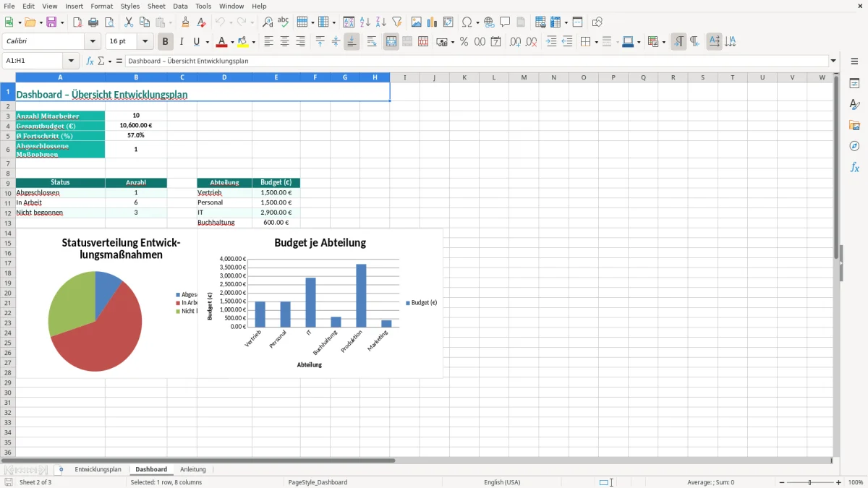Run the Spelling check icon
The width and height of the screenshot is (868, 488).
coord(284,22)
